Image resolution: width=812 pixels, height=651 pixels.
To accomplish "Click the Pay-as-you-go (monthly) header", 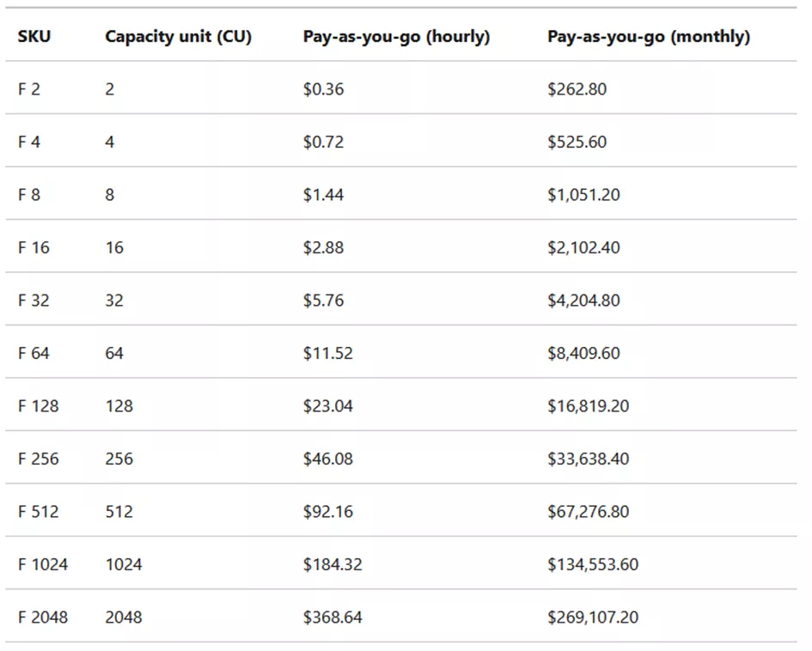I will click(x=648, y=37).
